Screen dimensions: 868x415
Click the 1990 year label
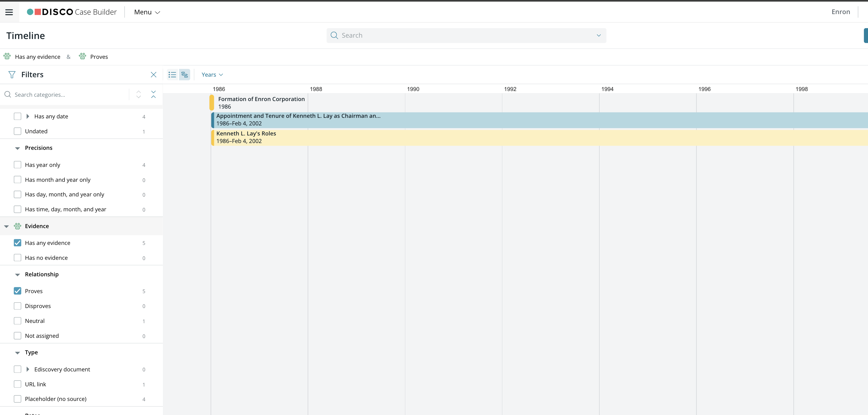413,89
